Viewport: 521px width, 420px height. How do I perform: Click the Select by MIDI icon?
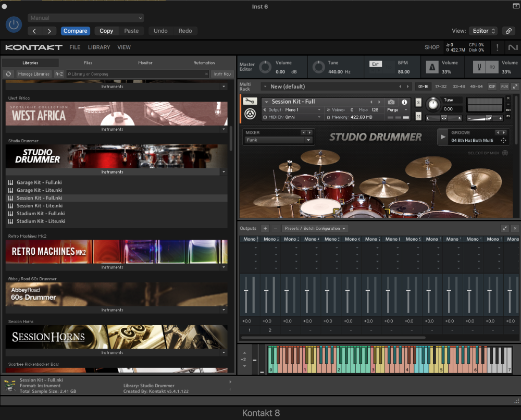coord(505,153)
